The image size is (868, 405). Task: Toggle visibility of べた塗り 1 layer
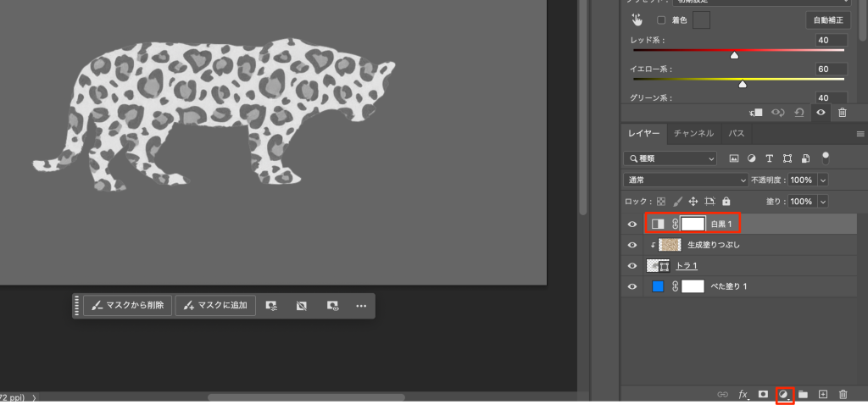(x=632, y=287)
